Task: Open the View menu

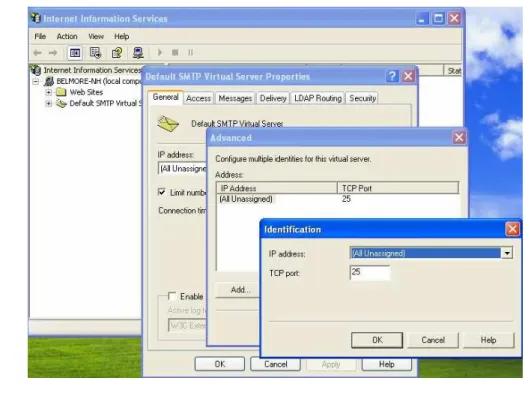Action: coord(96,36)
